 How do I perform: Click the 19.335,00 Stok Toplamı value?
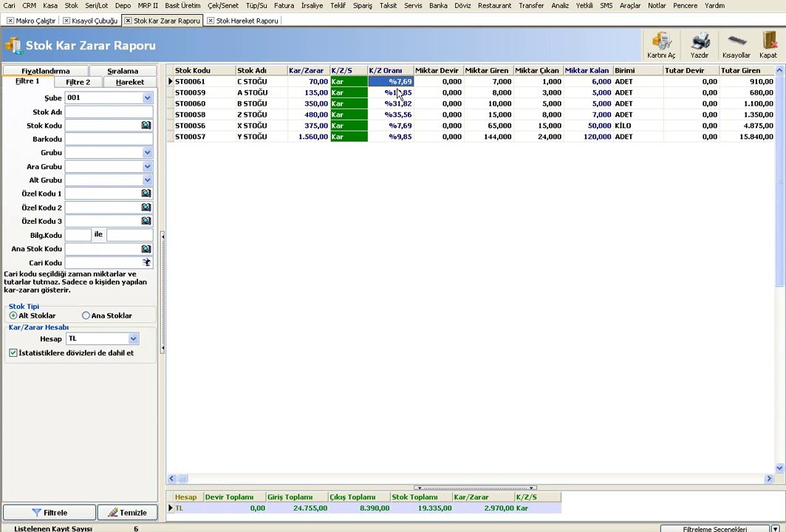pyautogui.click(x=434, y=508)
